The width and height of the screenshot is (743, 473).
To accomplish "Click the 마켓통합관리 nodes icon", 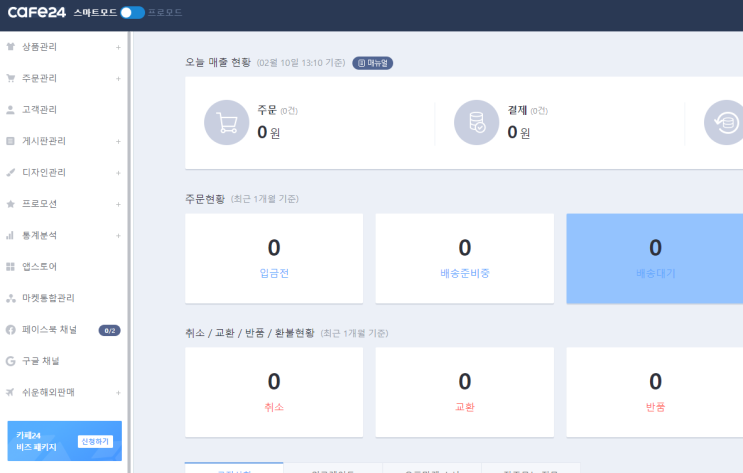I will [10, 298].
